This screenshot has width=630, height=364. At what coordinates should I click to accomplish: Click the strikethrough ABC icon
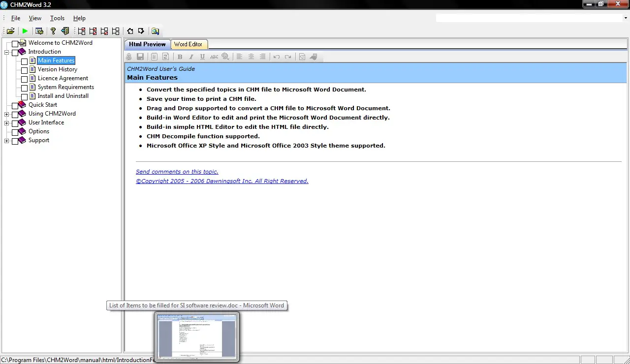coord(214,57)
